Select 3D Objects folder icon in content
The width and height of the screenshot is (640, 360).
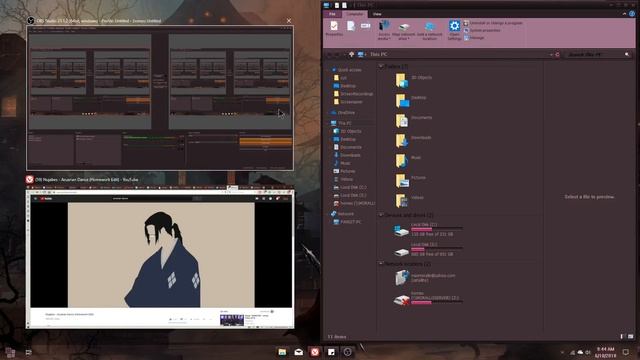[402, 80]
